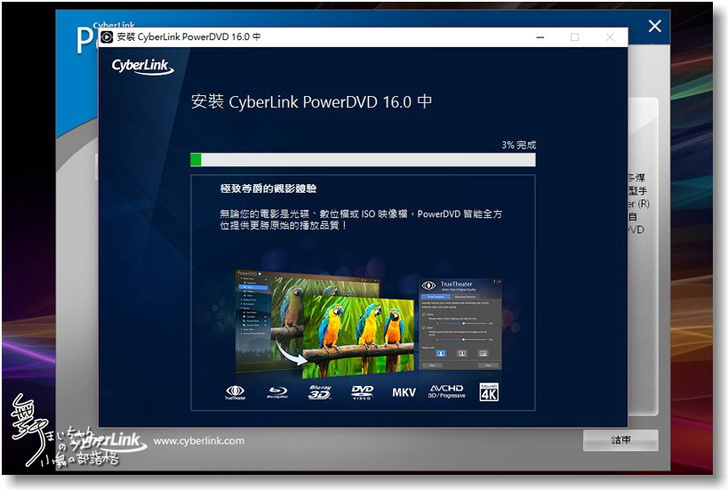This screenshot has width=728, height=490.
Task: Click the MKV format logo
Action: [x=404, y=392]
